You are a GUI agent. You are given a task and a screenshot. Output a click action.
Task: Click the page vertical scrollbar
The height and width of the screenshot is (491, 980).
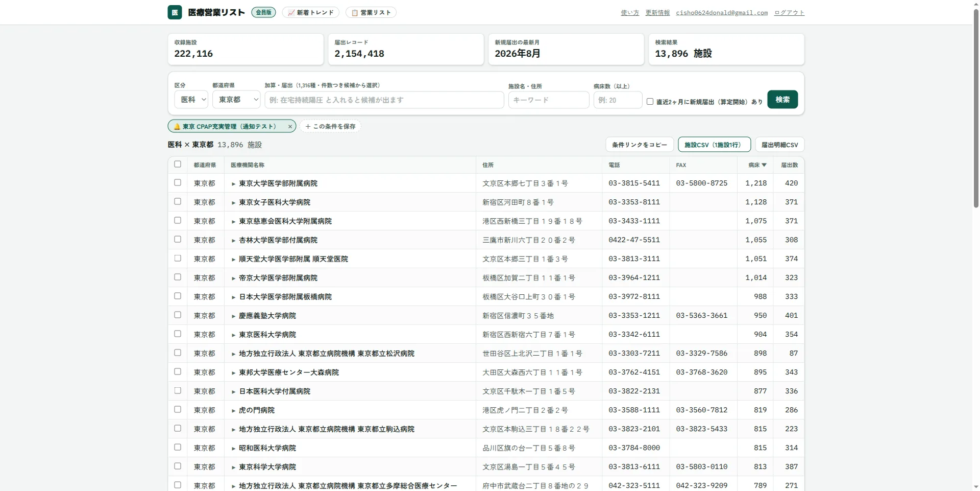pyautogui.click(x=976, y=107)
